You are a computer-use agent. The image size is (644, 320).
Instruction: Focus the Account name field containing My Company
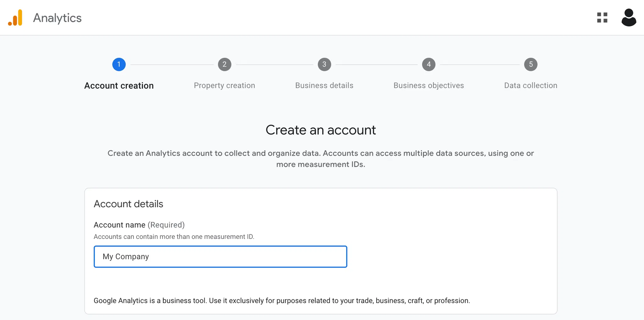[x=220, y=257]
